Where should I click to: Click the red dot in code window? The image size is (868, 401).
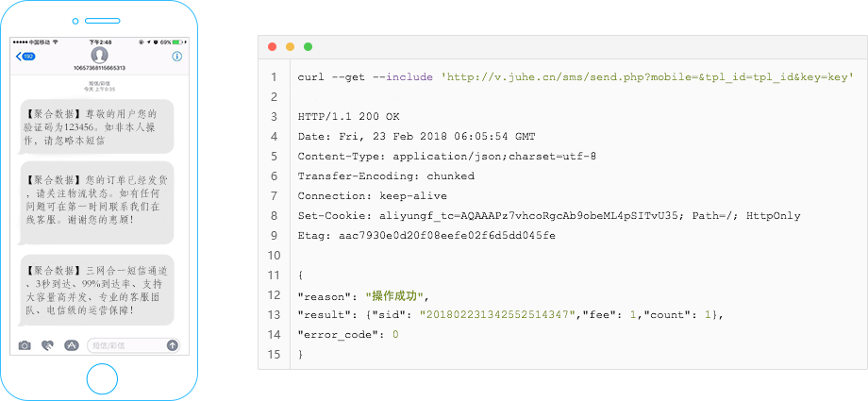273,46
